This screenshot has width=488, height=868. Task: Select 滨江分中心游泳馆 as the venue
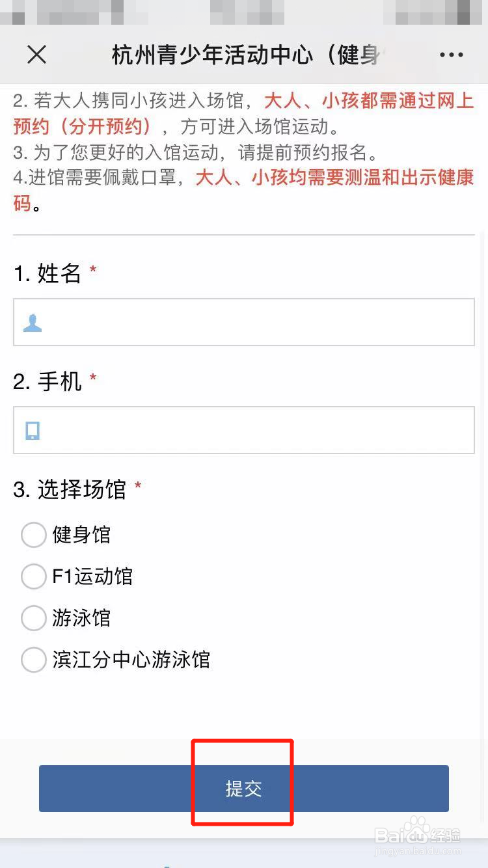tap(34, 660)
